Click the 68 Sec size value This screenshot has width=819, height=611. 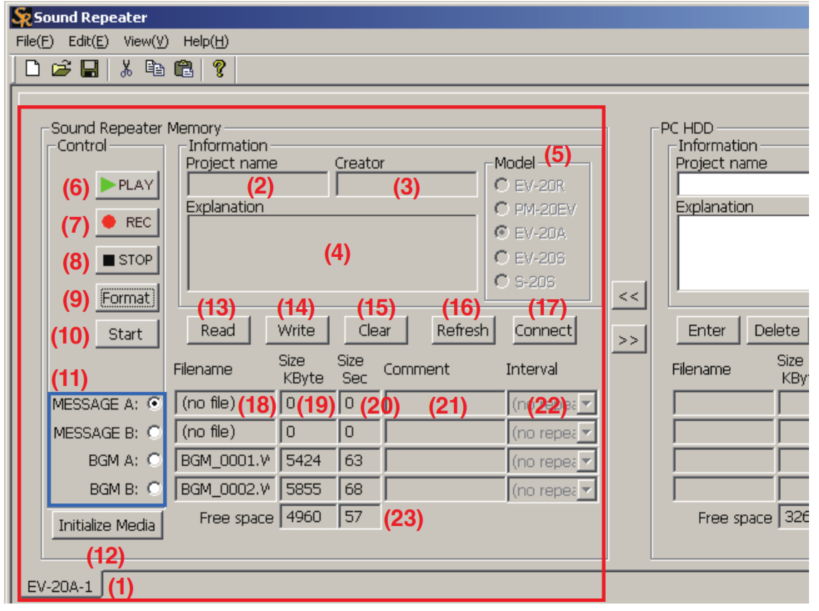[x=359, y=490]
